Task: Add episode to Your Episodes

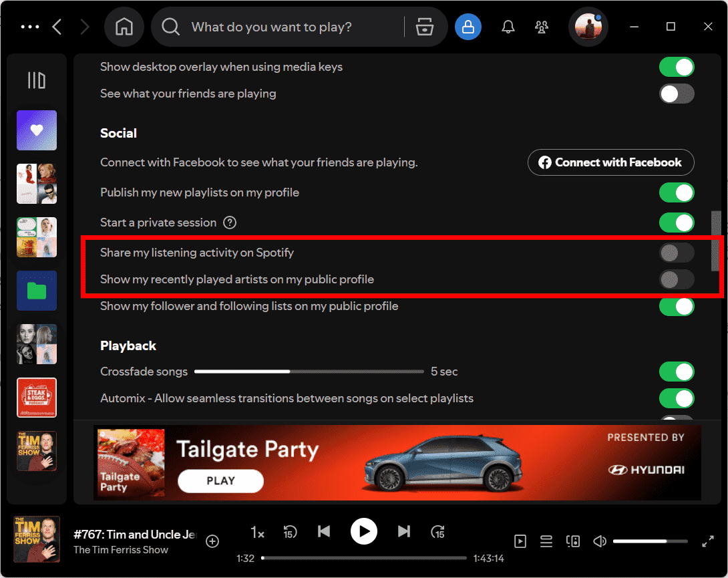Action: 212,541
